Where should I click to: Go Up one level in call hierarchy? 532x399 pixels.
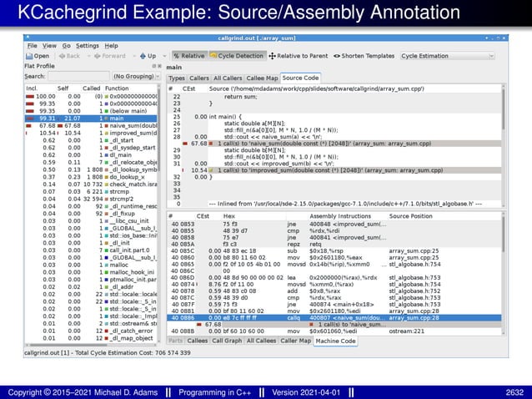click(x=148, y=56)
